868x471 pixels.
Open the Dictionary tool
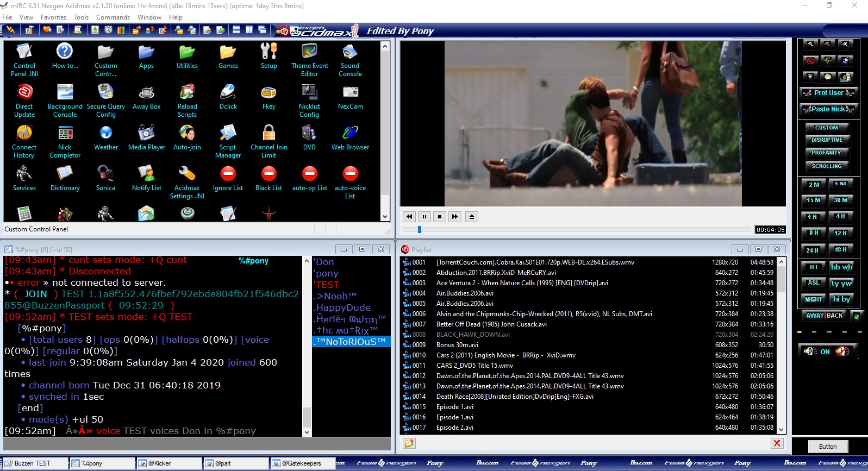(65, 178)
